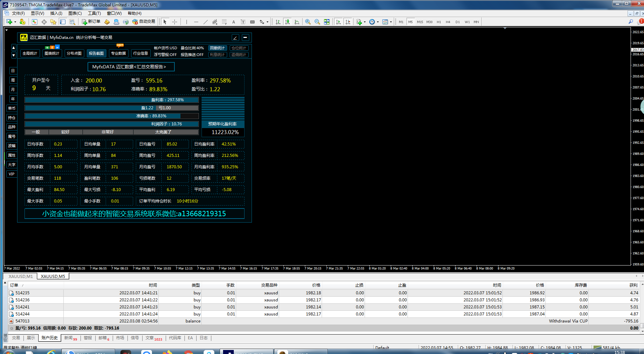Expand the templates dropdown arrow
Image resolution: width=644 pixels, height=354 pixels.
click(391, 22)
